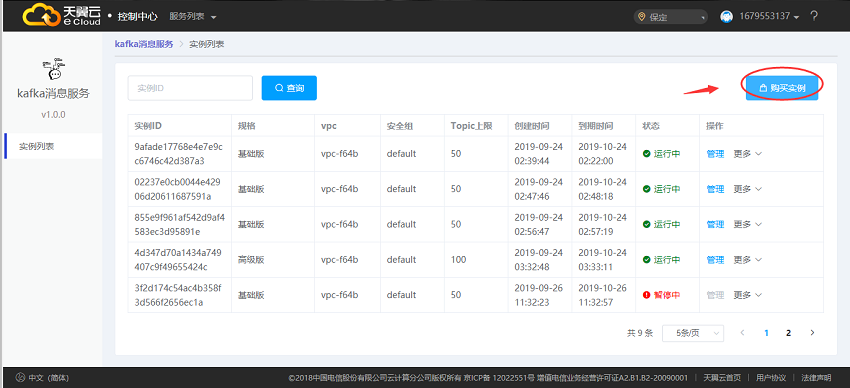Click the 购买实例 button
The height and width of the screenshot is (388, 850).
coord(782,88)
